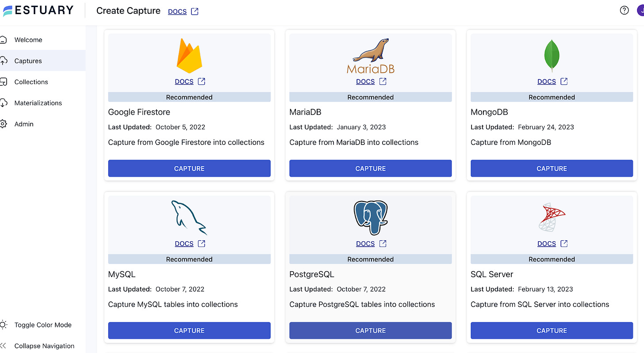This screenshot has width=644, height=353.
Task: Click Recommended banner on MariaDB card
Action: tap(371, 97)
